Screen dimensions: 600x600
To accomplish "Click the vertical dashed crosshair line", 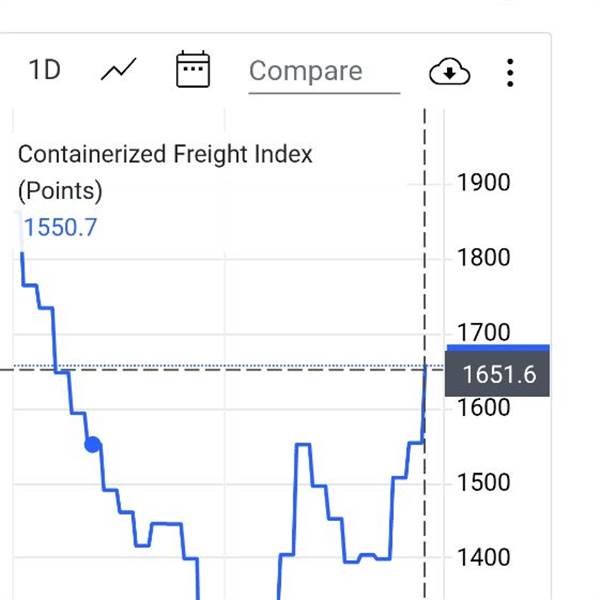I will tap(425, 250).
